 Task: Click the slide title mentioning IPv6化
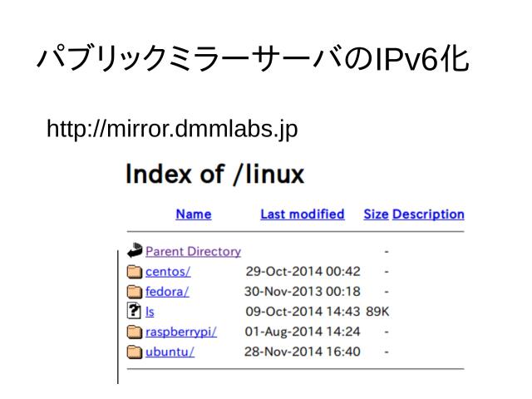coord(254,61)
